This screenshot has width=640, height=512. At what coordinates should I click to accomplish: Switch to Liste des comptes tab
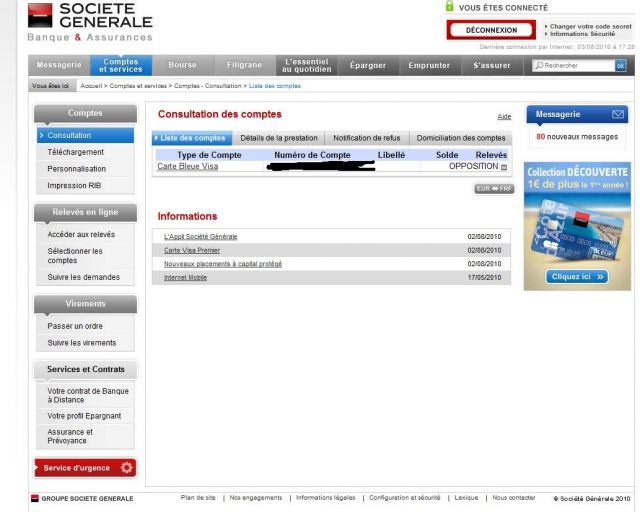tap(192, 138)
